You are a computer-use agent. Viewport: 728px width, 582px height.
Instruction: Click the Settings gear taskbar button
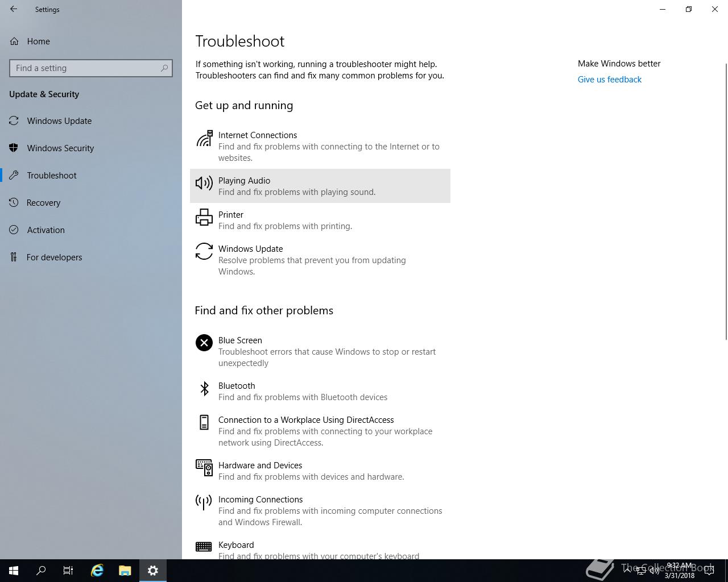tap(153, 571)
